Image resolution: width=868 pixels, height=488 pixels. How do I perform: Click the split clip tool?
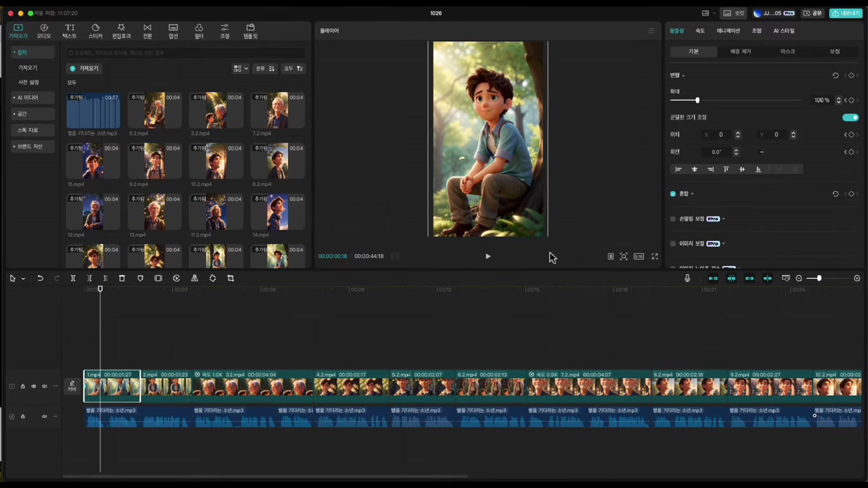click(73, 278)
